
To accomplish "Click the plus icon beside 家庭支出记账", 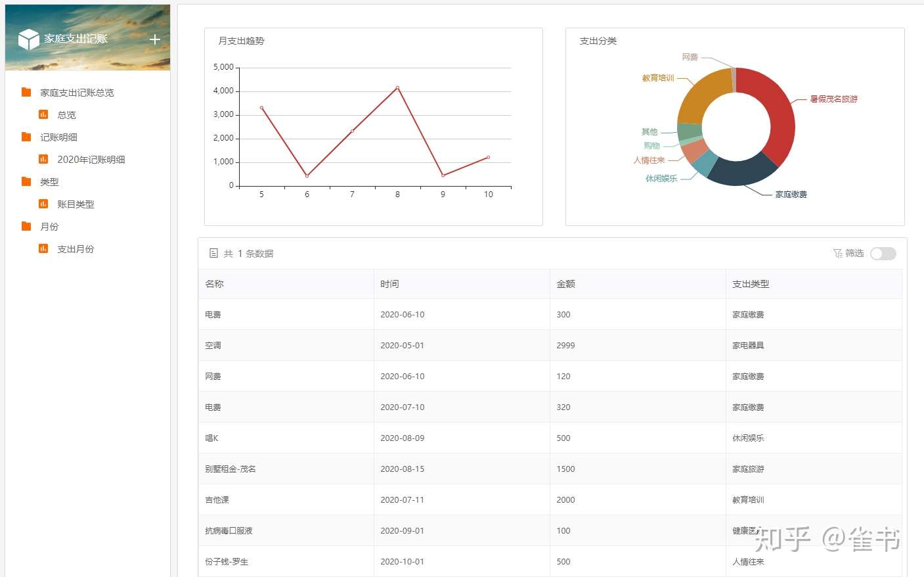I will [x=155, y=39].
